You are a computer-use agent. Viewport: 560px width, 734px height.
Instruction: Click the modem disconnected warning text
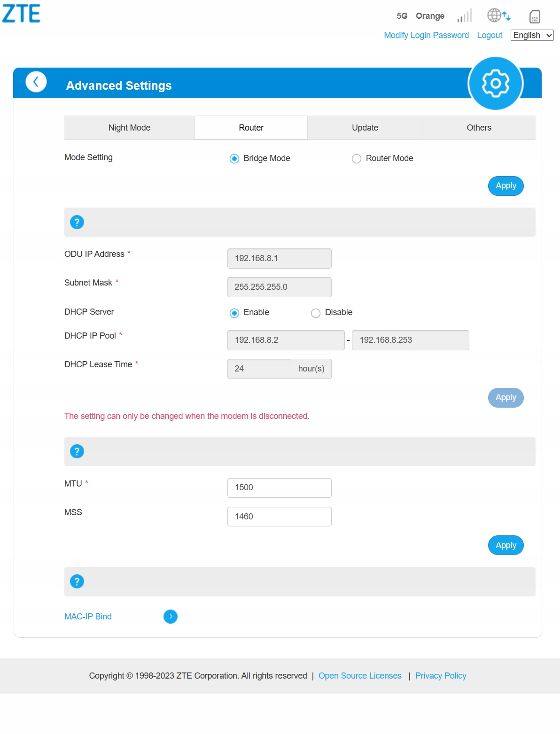coord(187,416)
